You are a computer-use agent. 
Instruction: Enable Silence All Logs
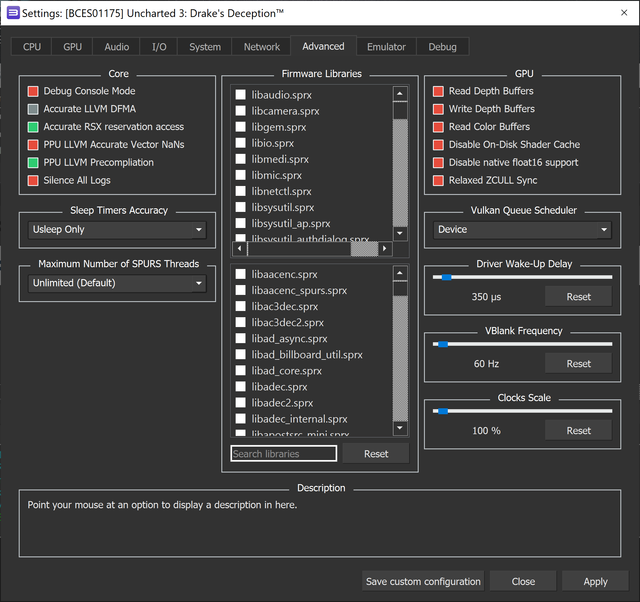33,180
